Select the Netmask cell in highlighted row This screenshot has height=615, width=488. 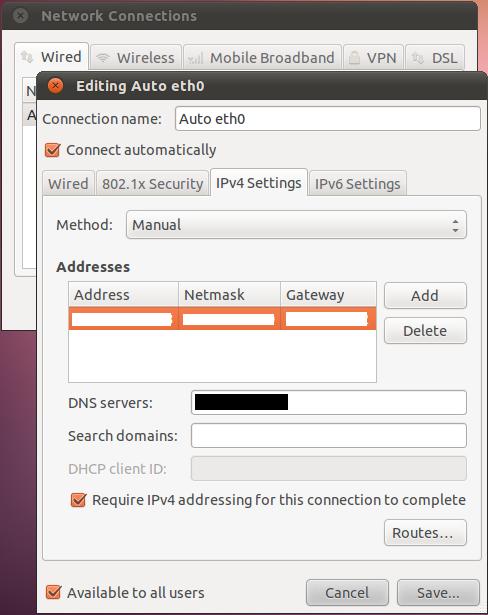click(229, 318)
